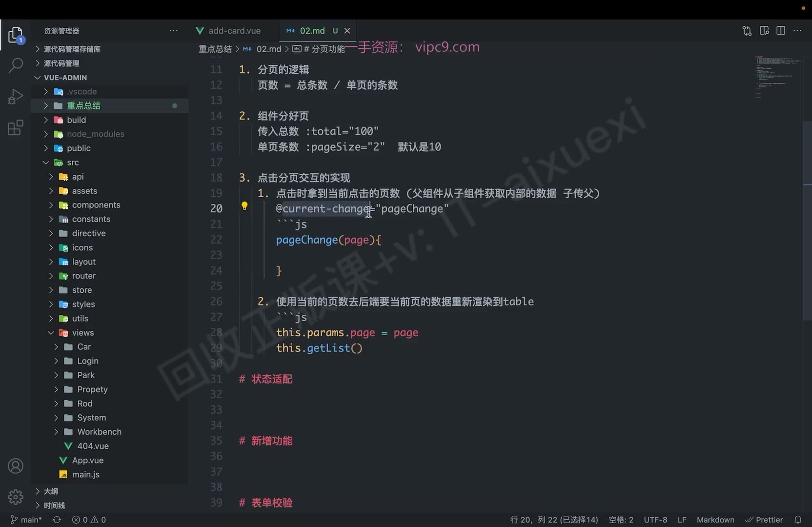Viewport: 812px width, 527px height.
Task: Click the lightbulb code action on line 20
Action: 244,206
